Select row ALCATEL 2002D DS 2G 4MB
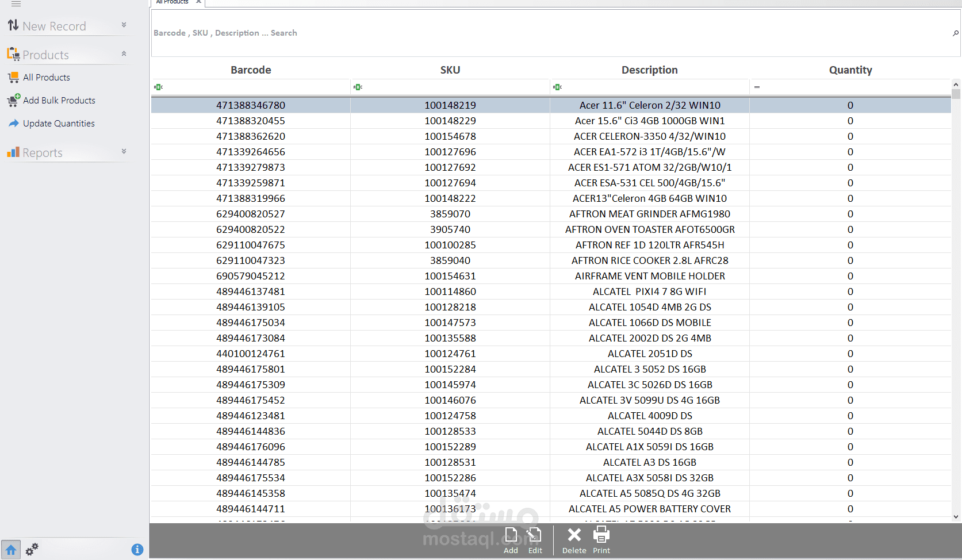962x560 pixels. pyautogui.click(x=551, y=338)
